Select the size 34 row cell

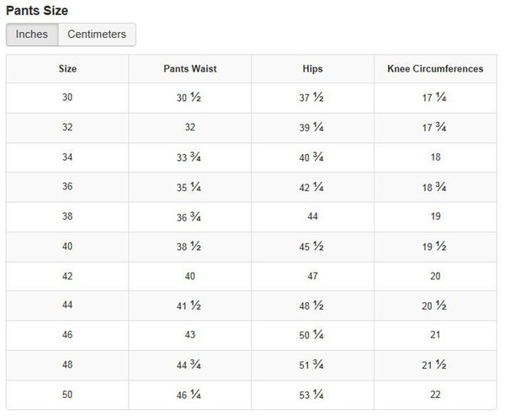tap(67, 157)
